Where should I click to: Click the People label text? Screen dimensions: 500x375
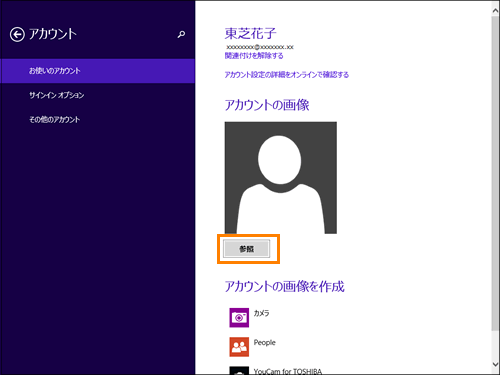(x=265, y=342)
